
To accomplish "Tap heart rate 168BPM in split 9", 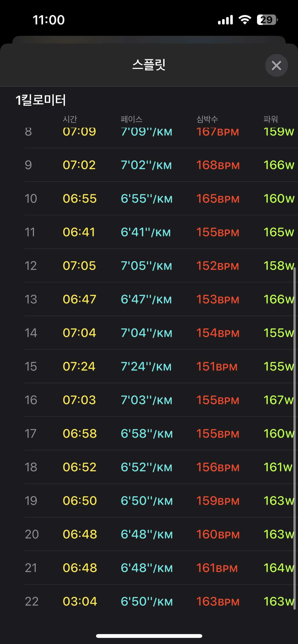I will coord(218,165).
